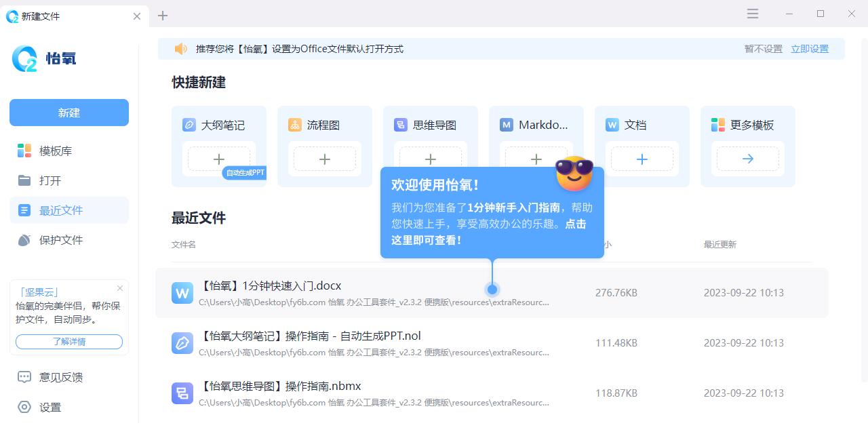Add a new tab with plus button
Screen dimensions: 868x434
coord(163,16)
